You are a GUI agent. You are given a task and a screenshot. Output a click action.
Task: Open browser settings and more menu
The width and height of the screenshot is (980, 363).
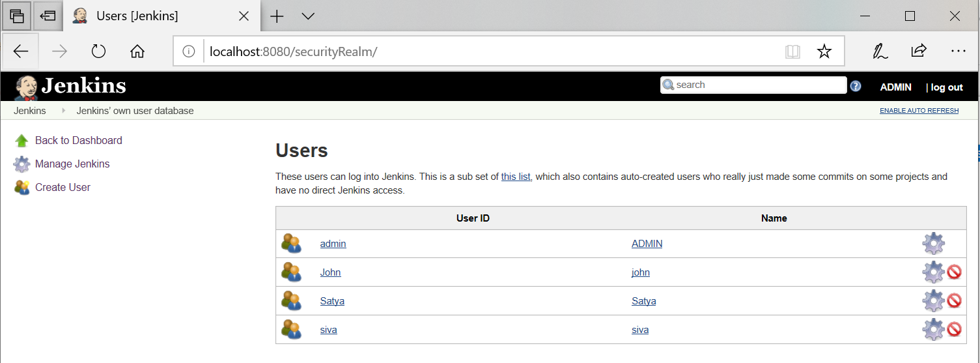pos(958,51)
